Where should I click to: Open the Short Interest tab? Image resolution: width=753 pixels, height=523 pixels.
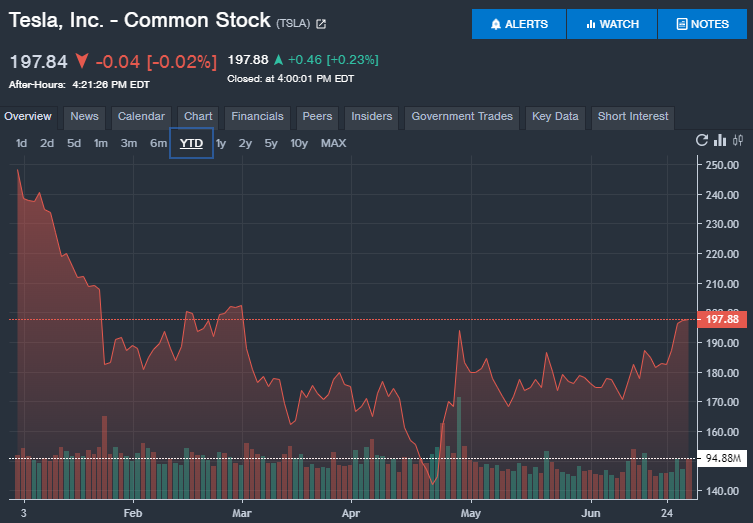pos(632,117)
